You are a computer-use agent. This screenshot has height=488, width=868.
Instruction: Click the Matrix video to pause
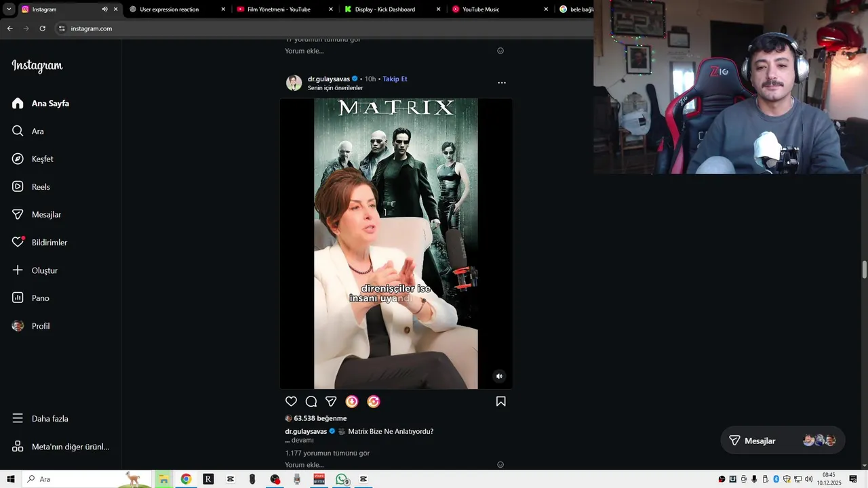396,244
